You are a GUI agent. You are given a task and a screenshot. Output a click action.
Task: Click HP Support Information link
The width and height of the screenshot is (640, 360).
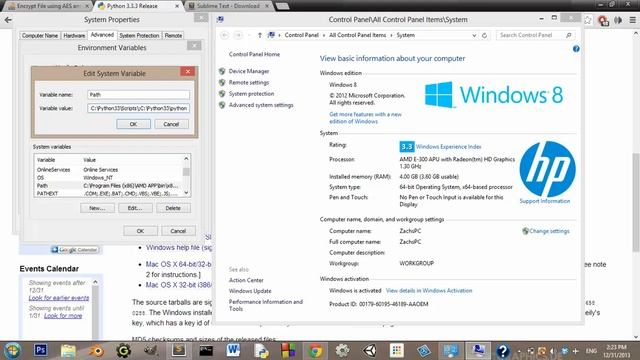(x=544, y=201)
